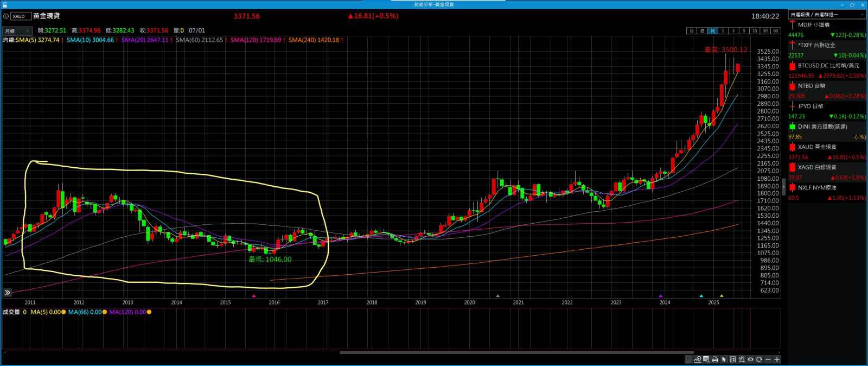The image size is (868, 366).
Task: Switch chart to daily (日) period
Action: 691,31
